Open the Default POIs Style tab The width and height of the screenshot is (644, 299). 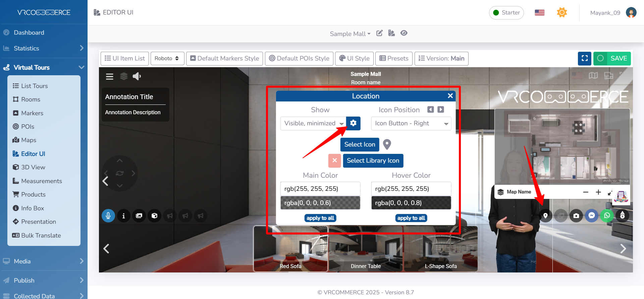pyautogui.click(x=299, y=58)
